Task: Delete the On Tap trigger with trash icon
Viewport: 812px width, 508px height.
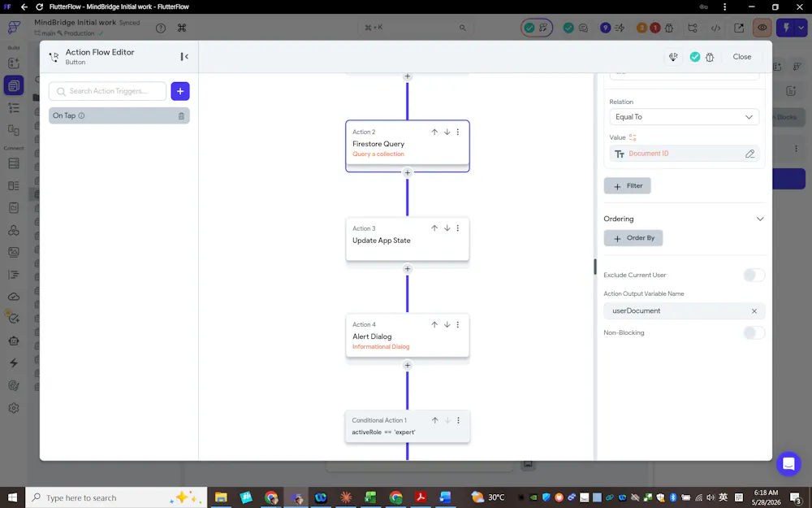Action: click(181, 116)
